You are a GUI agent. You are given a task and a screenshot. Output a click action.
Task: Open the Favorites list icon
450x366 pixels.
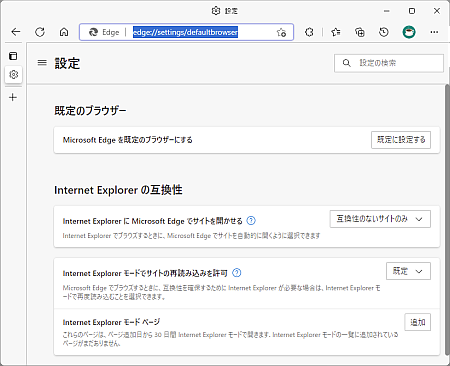click(x=336, y=32)
